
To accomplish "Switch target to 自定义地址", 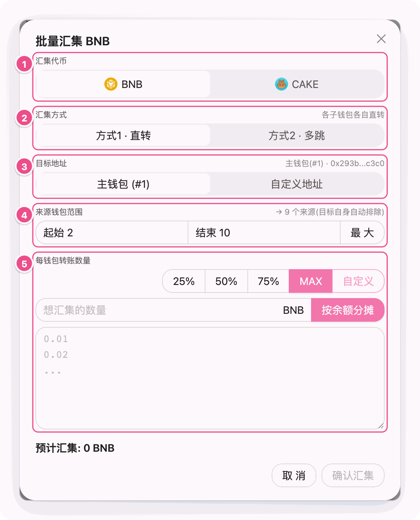I will [297, 184].
